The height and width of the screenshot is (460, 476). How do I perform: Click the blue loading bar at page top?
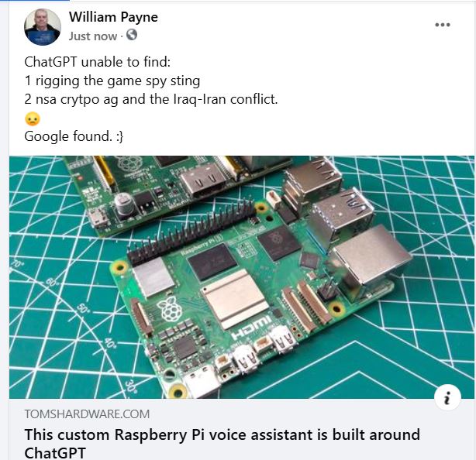coord(35,1)
